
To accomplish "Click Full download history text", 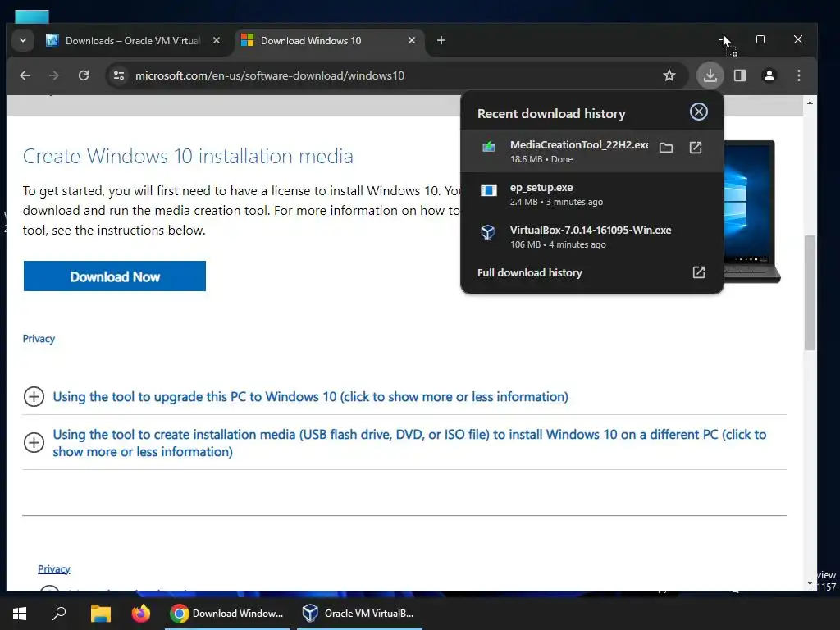I will click(x=530, y=272).
